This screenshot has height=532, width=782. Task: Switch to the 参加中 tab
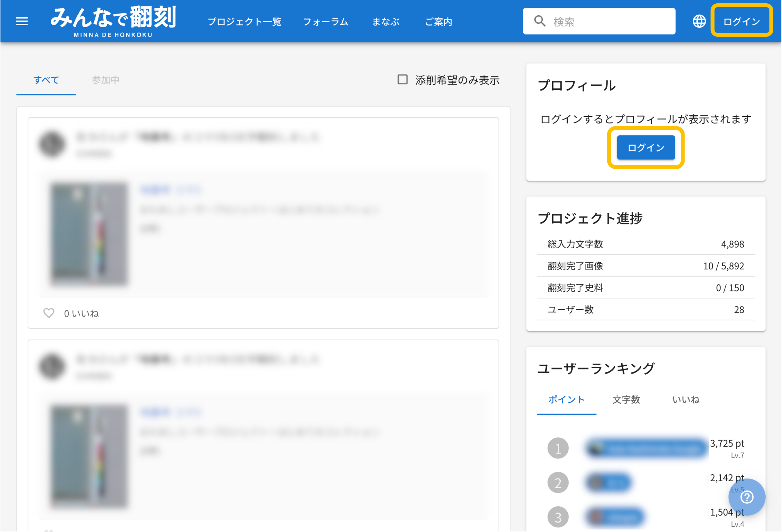pyautogui.click(x=105, y=80)
